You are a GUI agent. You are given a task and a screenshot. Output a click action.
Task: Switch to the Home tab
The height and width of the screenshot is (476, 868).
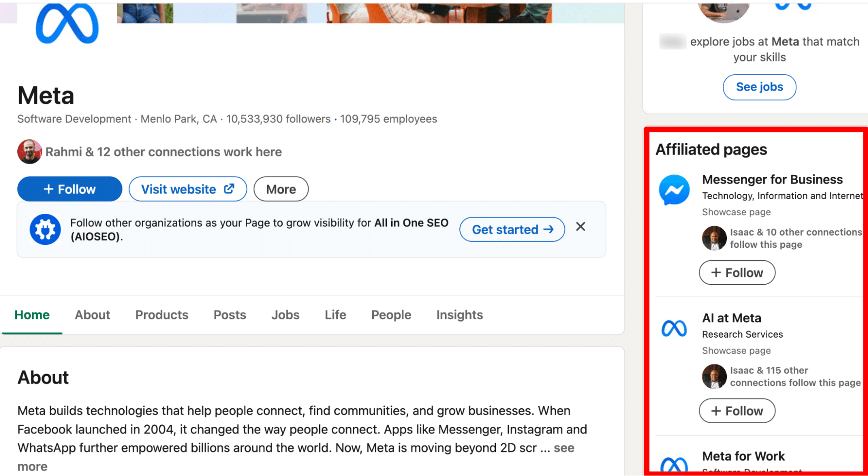(x=32, y=315)
